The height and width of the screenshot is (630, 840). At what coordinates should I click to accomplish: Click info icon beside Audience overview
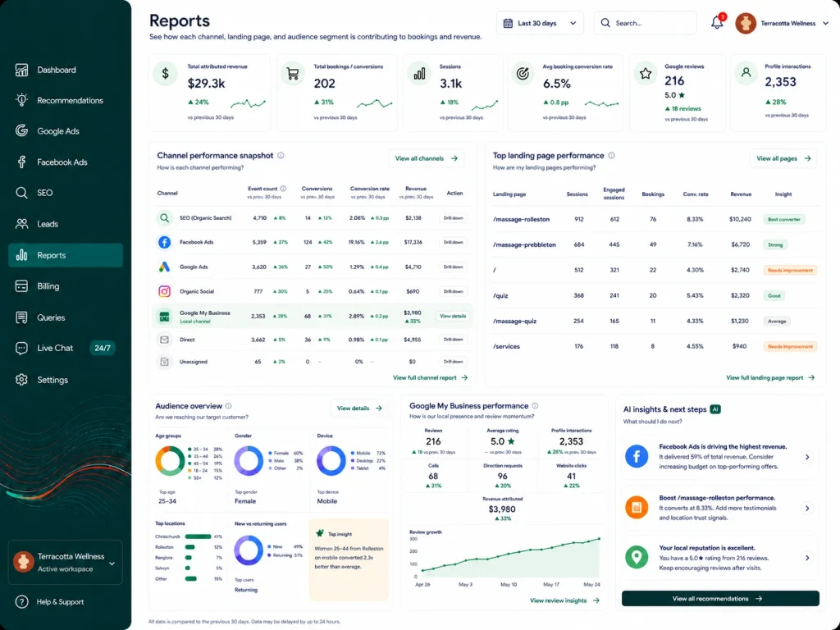(x=229, y=406)
